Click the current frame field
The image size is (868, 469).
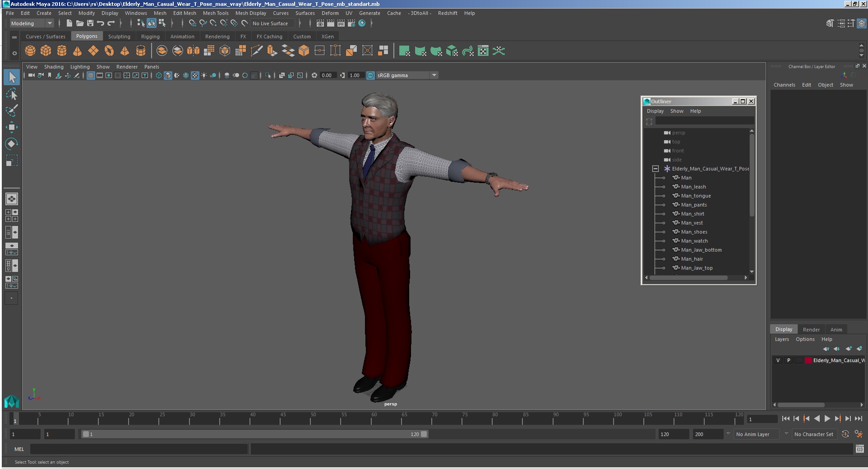[762, 419]
